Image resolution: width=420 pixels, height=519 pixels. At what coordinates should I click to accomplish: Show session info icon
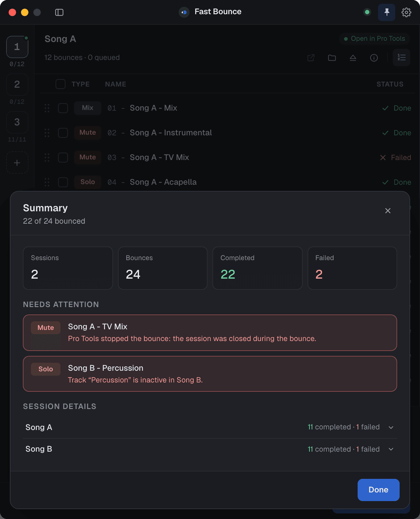[x=374, y=58]
